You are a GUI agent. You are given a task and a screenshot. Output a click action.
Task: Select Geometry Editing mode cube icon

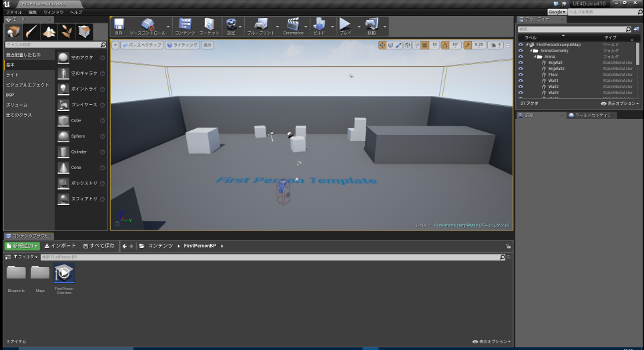pyautogui.click(x=84, y=31)
